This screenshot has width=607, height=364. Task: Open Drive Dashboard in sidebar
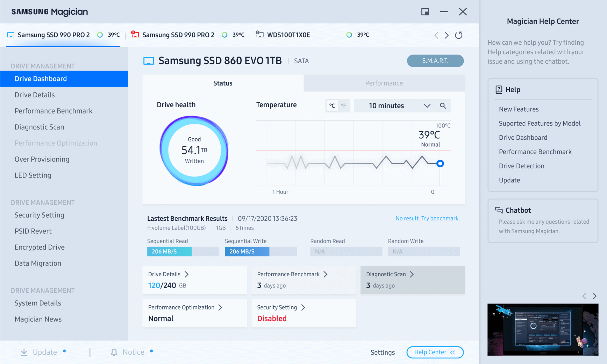coord(64,79)
